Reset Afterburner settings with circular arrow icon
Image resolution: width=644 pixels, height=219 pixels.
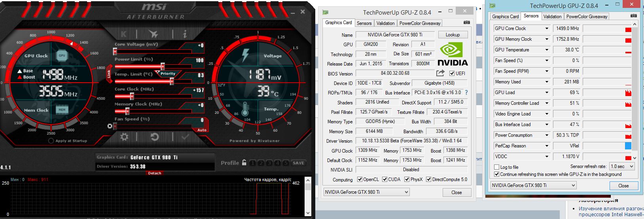click(x=155, y=137)
